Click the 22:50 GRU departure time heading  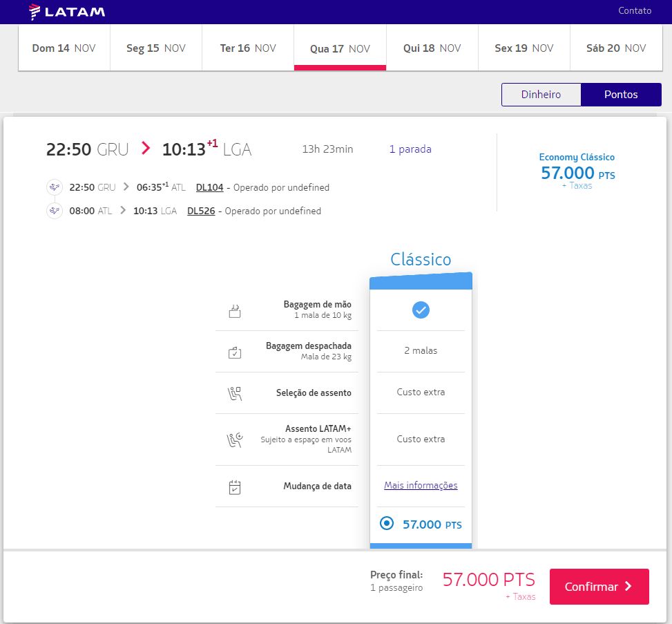(88, 149)
